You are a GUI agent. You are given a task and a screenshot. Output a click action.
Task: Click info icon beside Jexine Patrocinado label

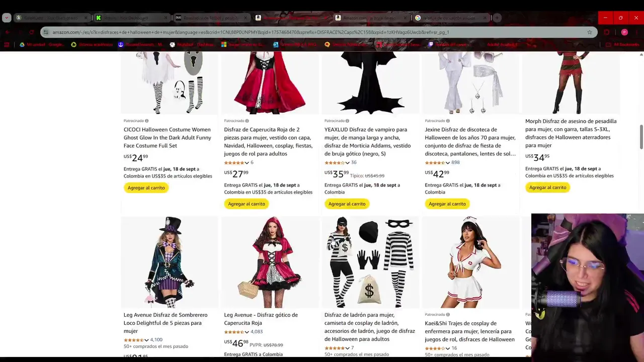tap(448, 121)
